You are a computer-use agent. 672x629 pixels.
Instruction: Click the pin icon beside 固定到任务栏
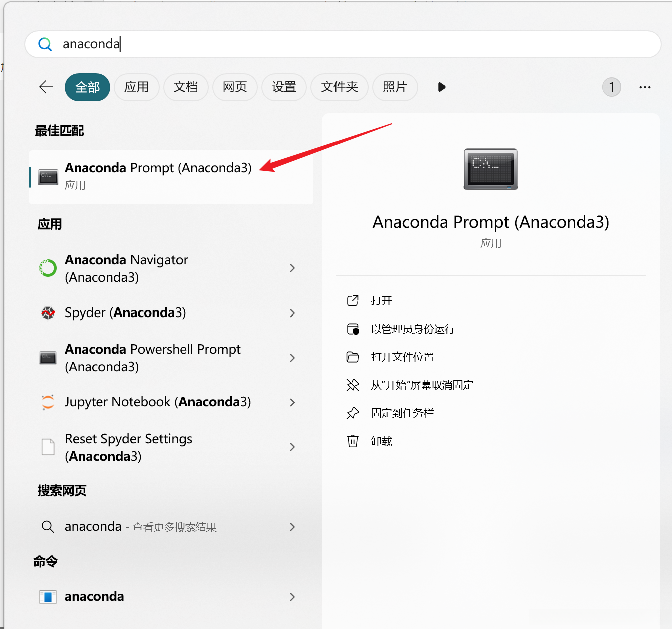(353, 413)
